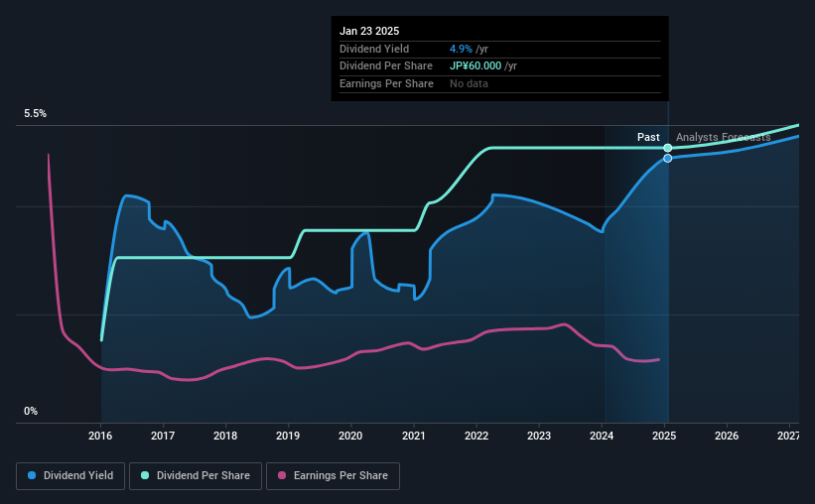Click the blue Dividend Yield data point marker
The height and width of the screenshot is (504, 815).
[x=668, y=158]
